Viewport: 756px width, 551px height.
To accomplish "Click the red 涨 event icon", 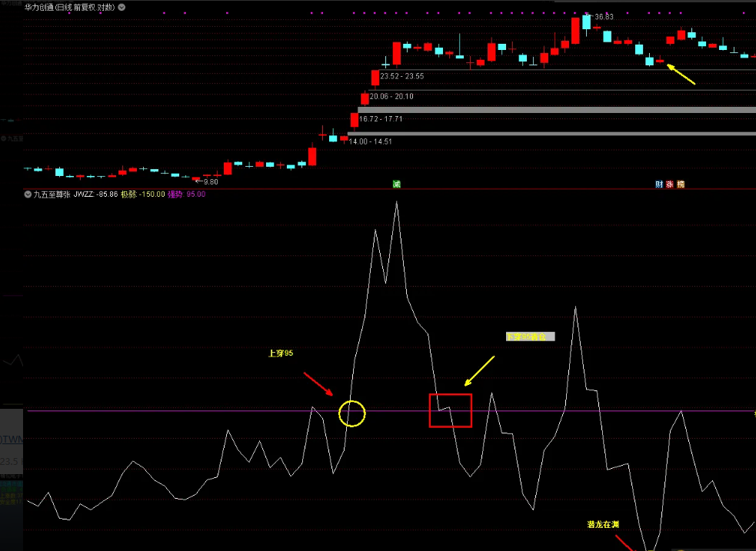I will pos(670,184).
